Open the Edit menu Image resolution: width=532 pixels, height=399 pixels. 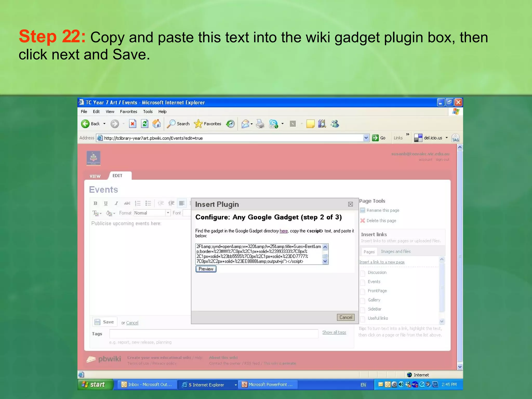(96, 111)
